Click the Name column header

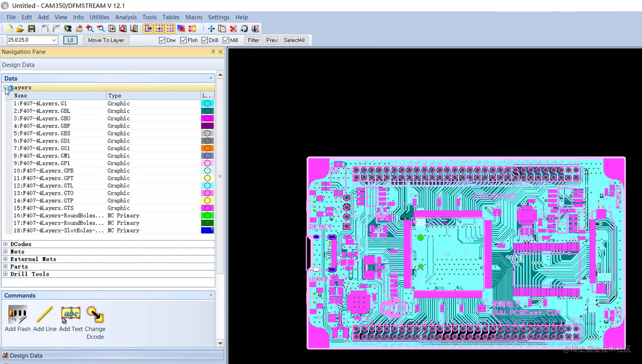click(x=59, y=95)
